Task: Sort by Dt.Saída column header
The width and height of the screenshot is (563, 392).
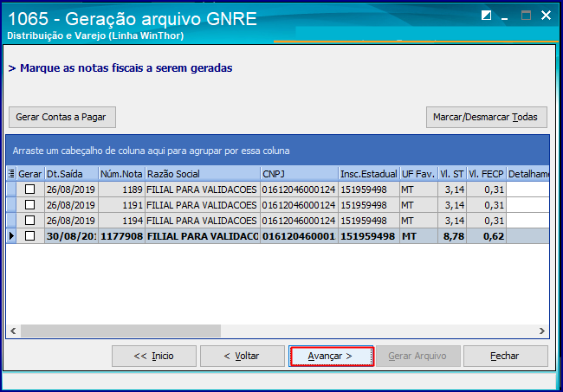Action: tap(71, 174)
